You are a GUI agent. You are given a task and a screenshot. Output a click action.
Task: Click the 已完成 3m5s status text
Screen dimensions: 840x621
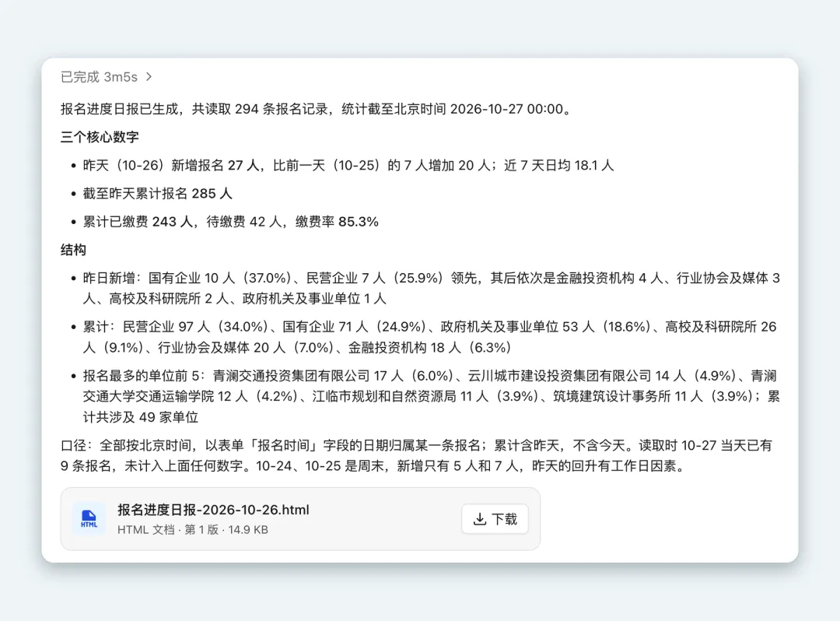point(99,77)
